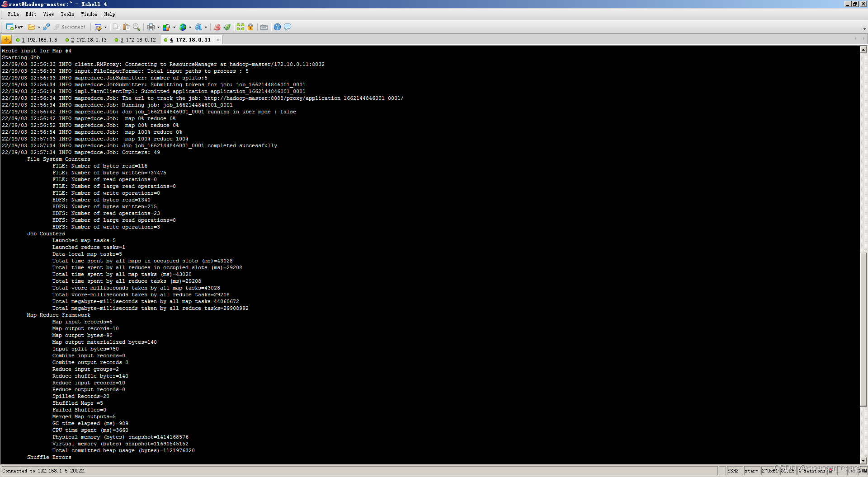The image size is (868, 477).
Task: Open the virtual keyboard icon
Action: coord(264,27)
